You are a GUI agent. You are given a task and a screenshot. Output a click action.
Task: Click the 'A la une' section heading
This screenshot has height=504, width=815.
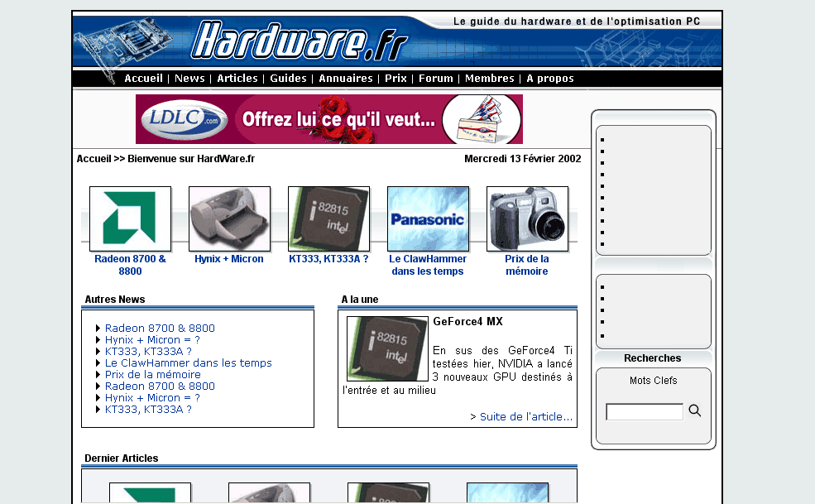coord(360,299)
